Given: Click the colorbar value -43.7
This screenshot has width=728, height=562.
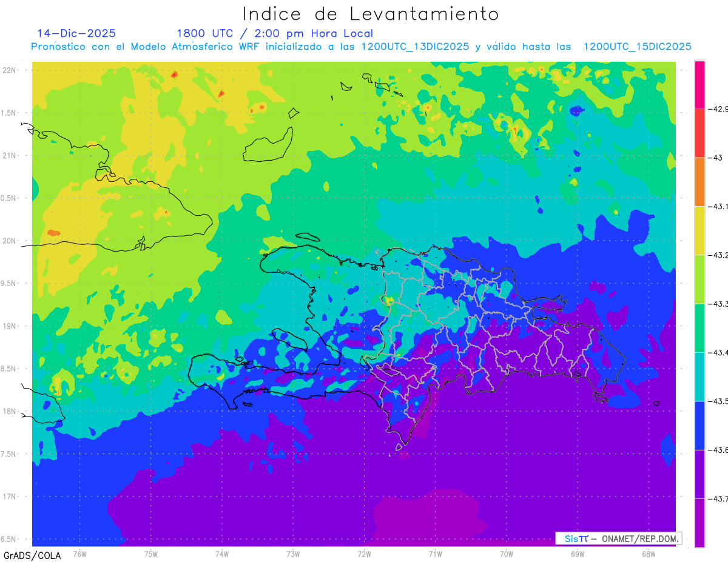Looking at the screenshot, I should 718,498.
